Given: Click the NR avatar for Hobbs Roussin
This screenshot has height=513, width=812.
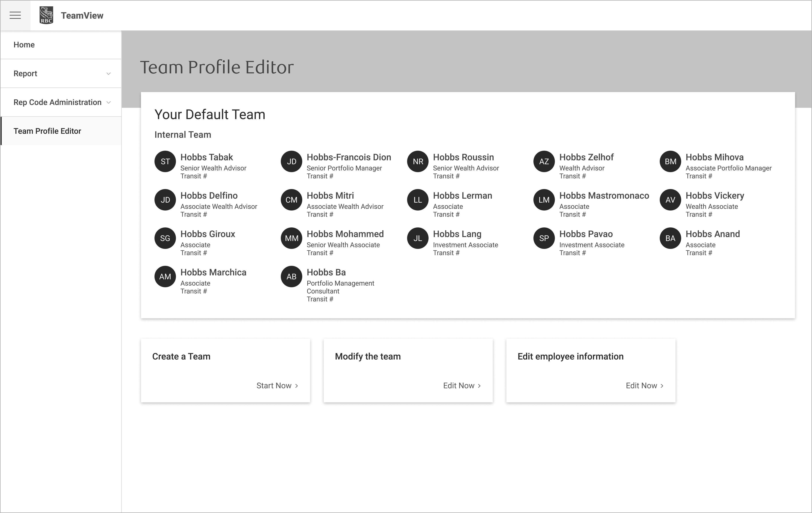Looking at the screenshot, I should [x=417, y=161].
